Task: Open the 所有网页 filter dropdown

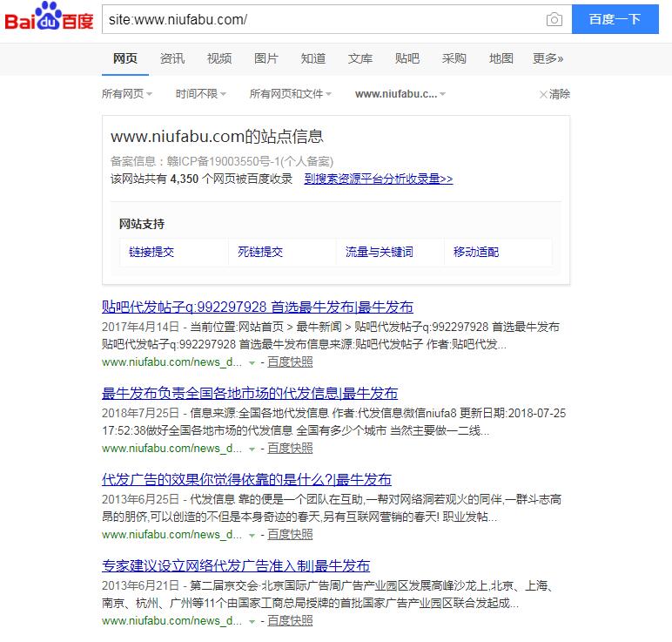Action: 127,93
